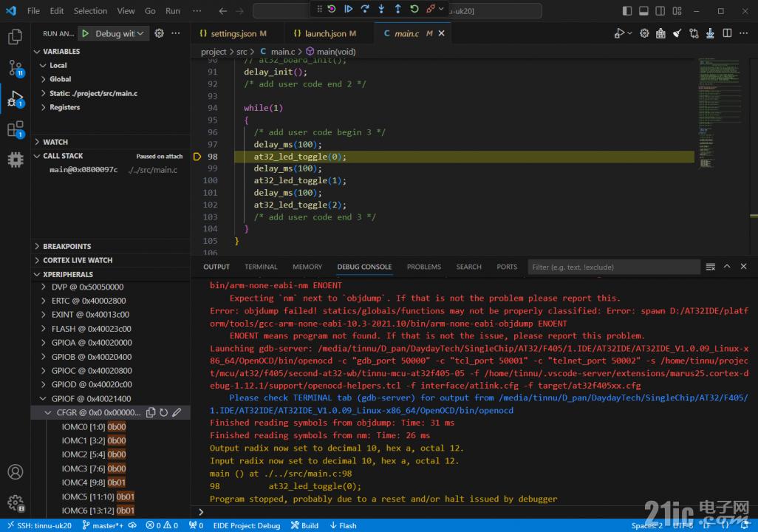The width and height of the screenshot is (758, 532).
Task: Click the clean broom icon
Action: 677,33
